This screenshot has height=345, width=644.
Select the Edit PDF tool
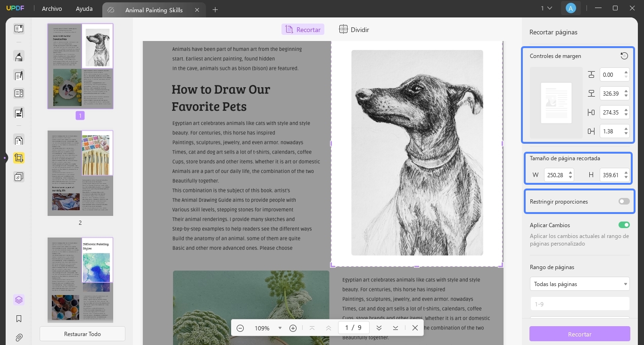19,75
